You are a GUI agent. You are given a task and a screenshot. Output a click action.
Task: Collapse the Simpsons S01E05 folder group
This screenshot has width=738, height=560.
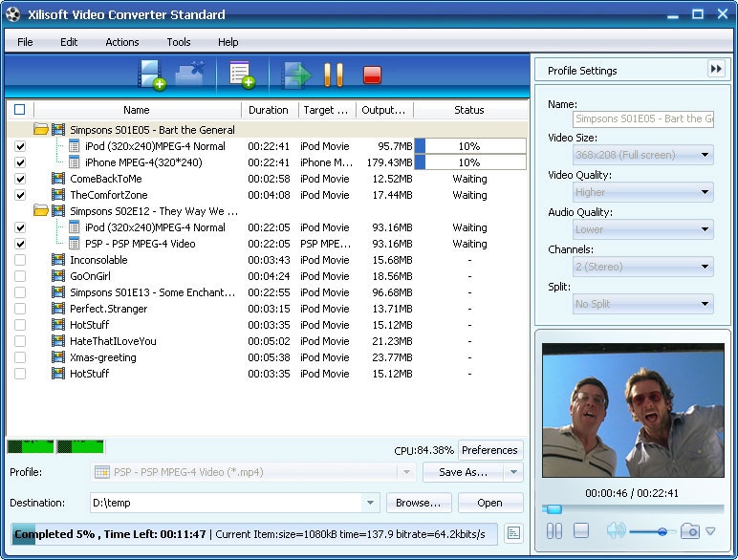[41, 130]
